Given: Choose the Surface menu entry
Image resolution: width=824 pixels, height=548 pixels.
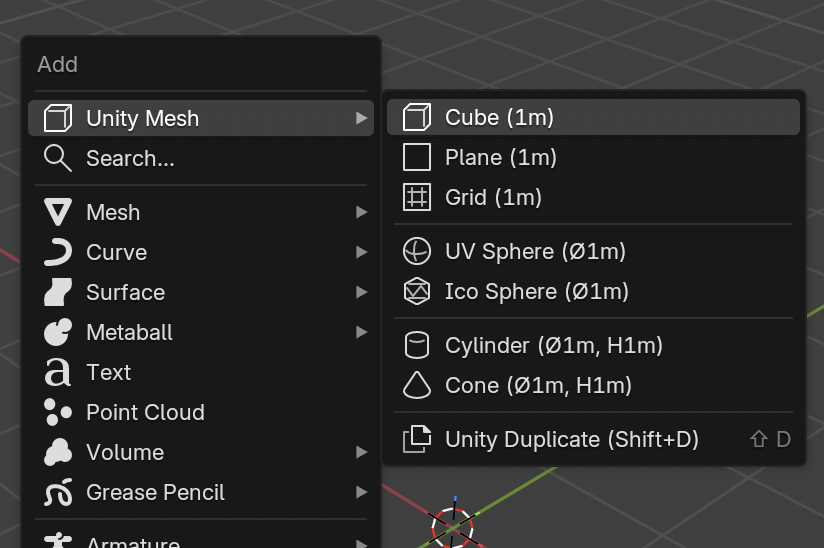Looking at the screenshot, I should pos(201,292).
